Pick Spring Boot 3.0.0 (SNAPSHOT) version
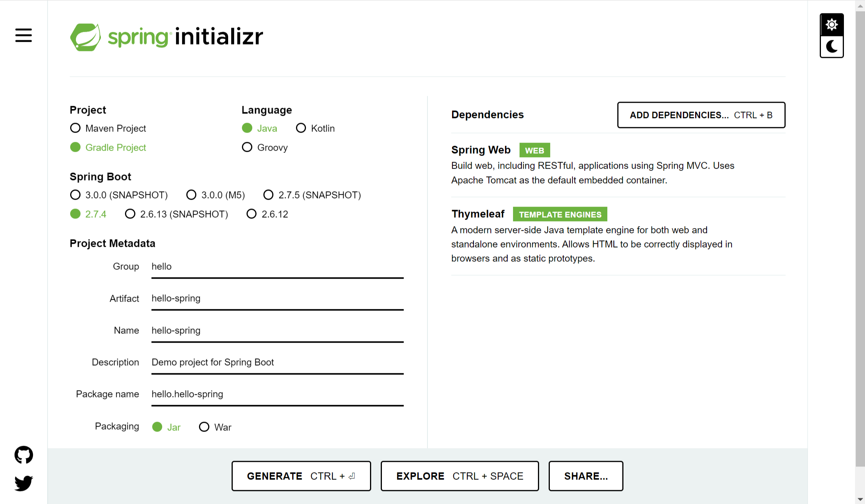 tap(76, 195)
